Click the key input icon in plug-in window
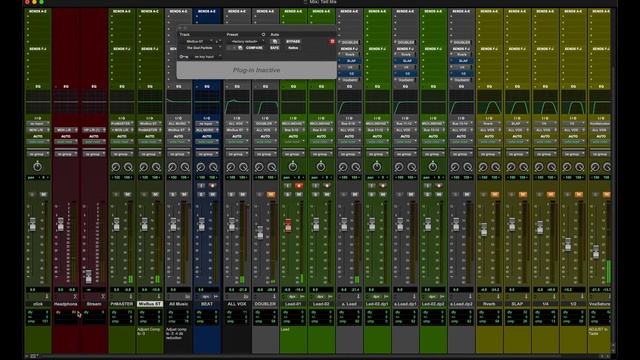This screenshot has height=360, width=640. click(x=184, y=57)
